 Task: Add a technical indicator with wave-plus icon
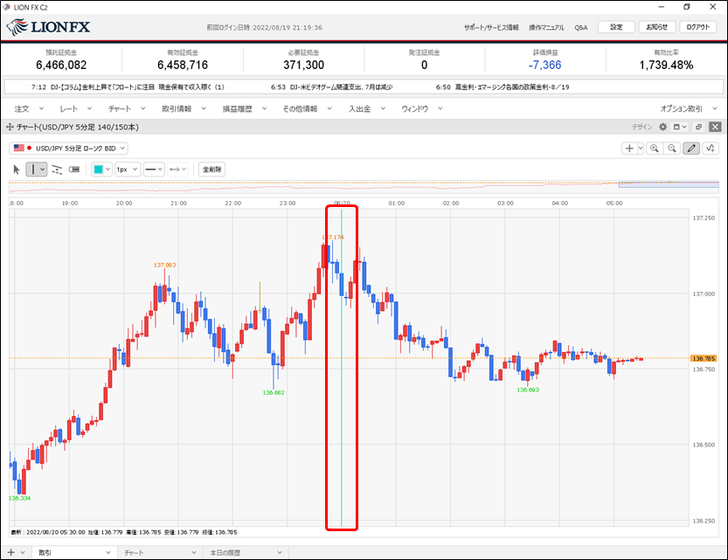tap(711, 149)
